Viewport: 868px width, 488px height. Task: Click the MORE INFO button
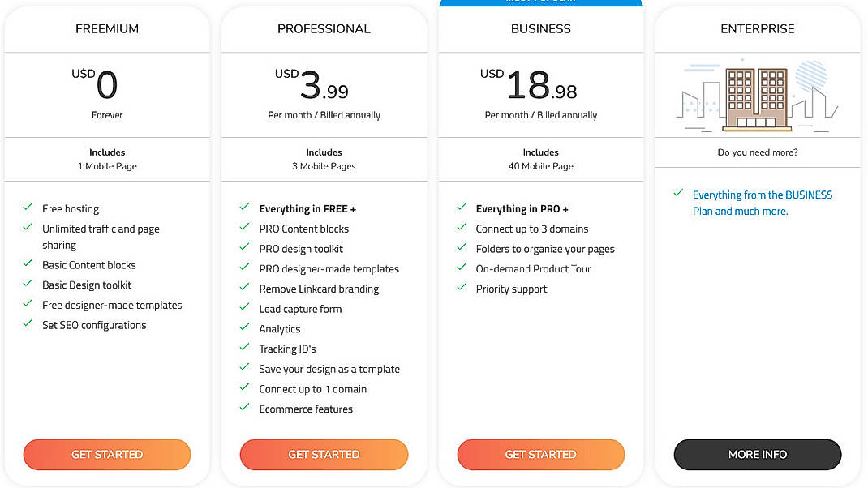[x=757, y=454]
